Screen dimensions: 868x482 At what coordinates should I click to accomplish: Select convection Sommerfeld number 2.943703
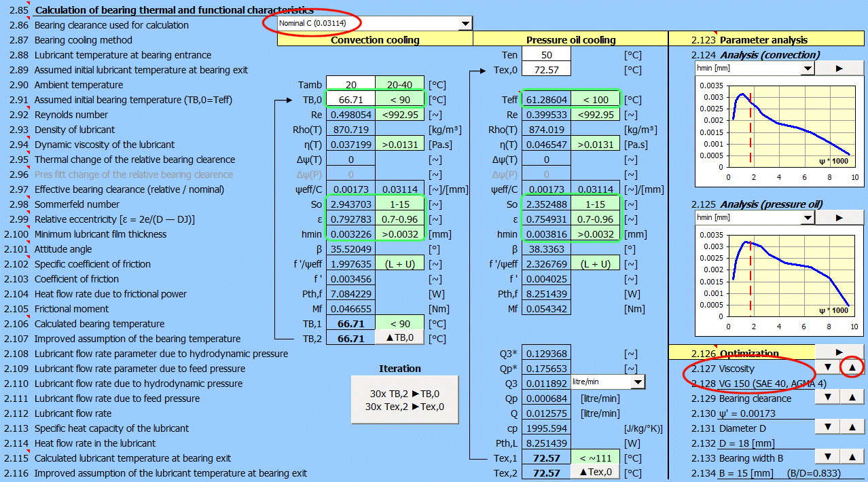(350, 204)
